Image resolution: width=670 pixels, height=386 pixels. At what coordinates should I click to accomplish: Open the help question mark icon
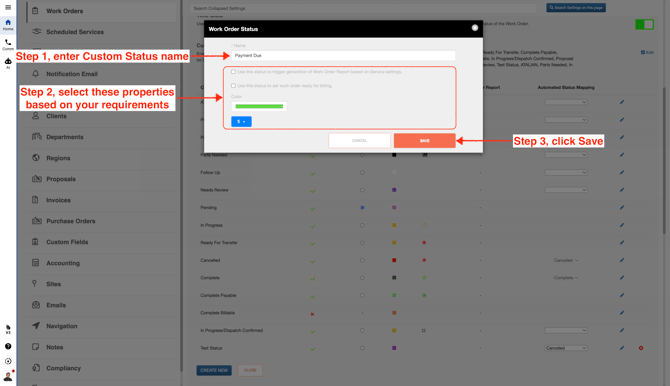(8, 346)
